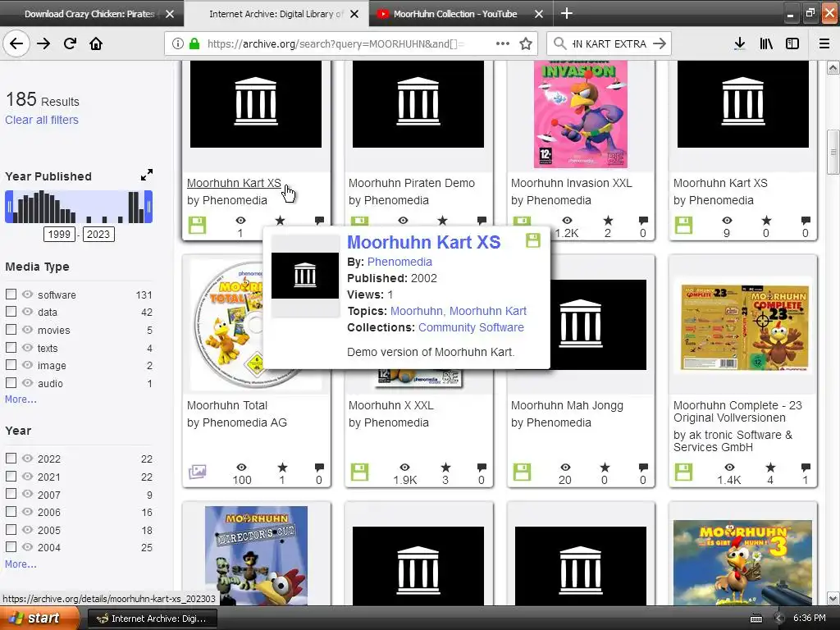
Task: Toggle eye icon next to software filter
Action: [27, 294]
